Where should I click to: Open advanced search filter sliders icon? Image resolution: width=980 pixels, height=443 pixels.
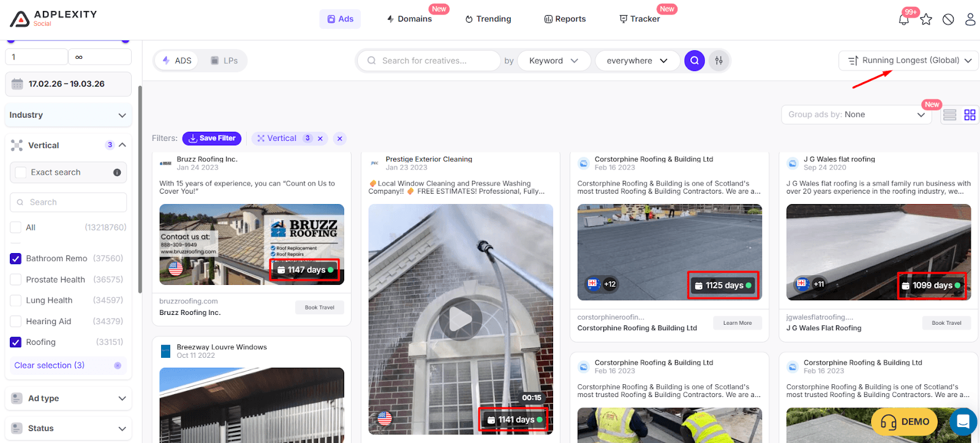[x=719, y=61]
